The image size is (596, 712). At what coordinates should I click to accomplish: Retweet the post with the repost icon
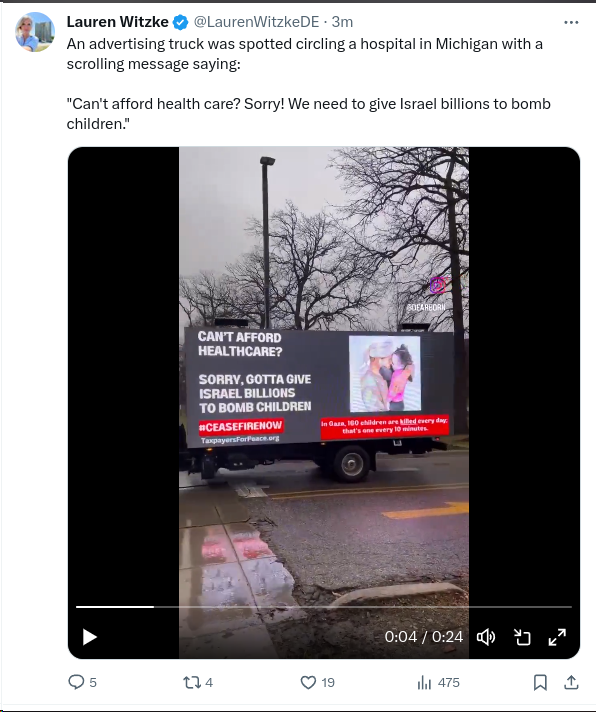(192, 682)
